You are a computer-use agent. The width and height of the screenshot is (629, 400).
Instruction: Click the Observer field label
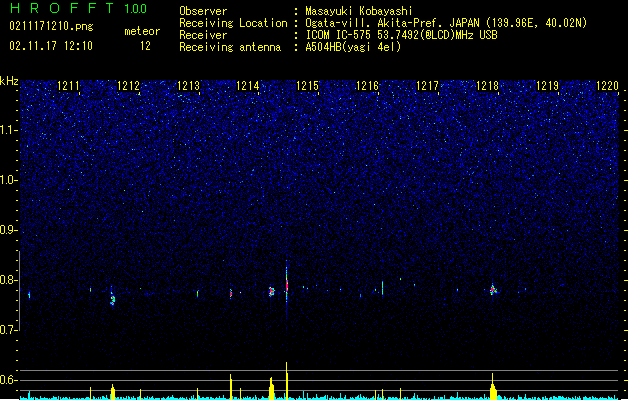click(x=203, y=11)
